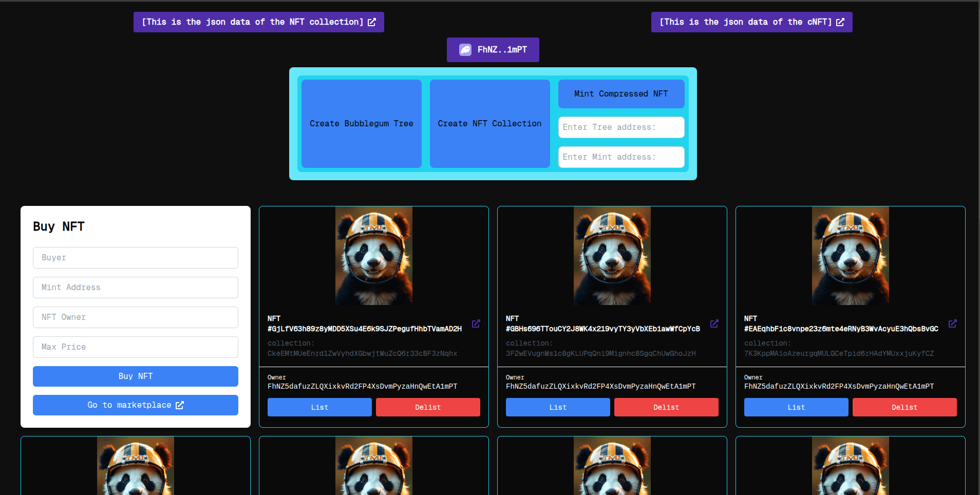The height and width of the screenshot is (495, 980).
Task: Open external link icon on NFT #GjLfV63h card
Action: point(476,323)
